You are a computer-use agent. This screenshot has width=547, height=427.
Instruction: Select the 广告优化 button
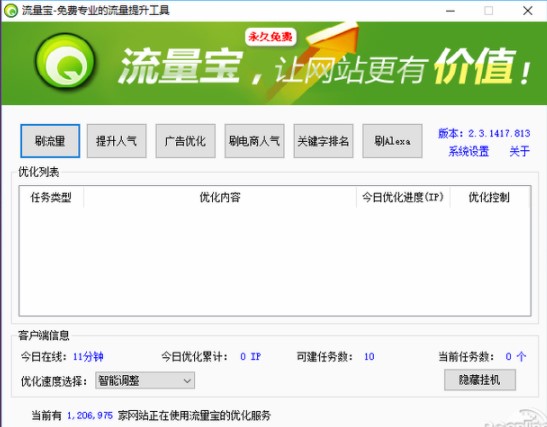pyautogui.click(x=185, y=141)
